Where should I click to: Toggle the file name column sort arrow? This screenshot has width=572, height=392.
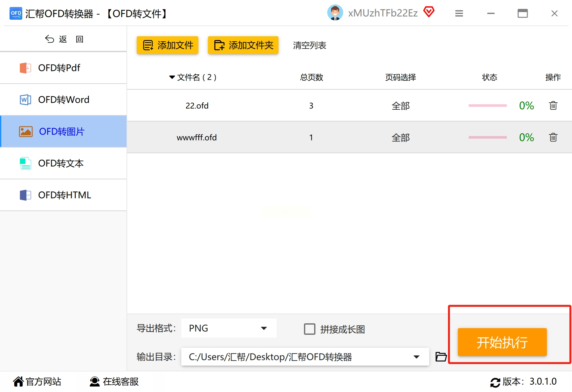(x=172, y=77)
